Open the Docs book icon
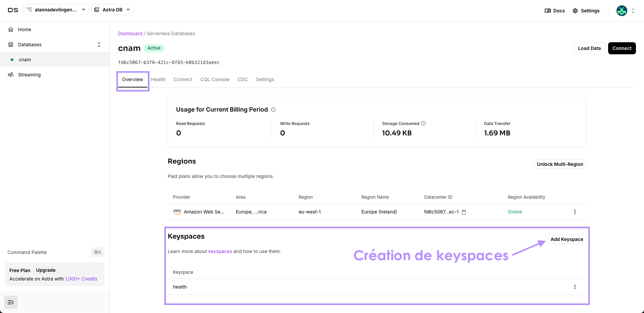The height and width of the screenshot is (313, 644). [548, 11]
